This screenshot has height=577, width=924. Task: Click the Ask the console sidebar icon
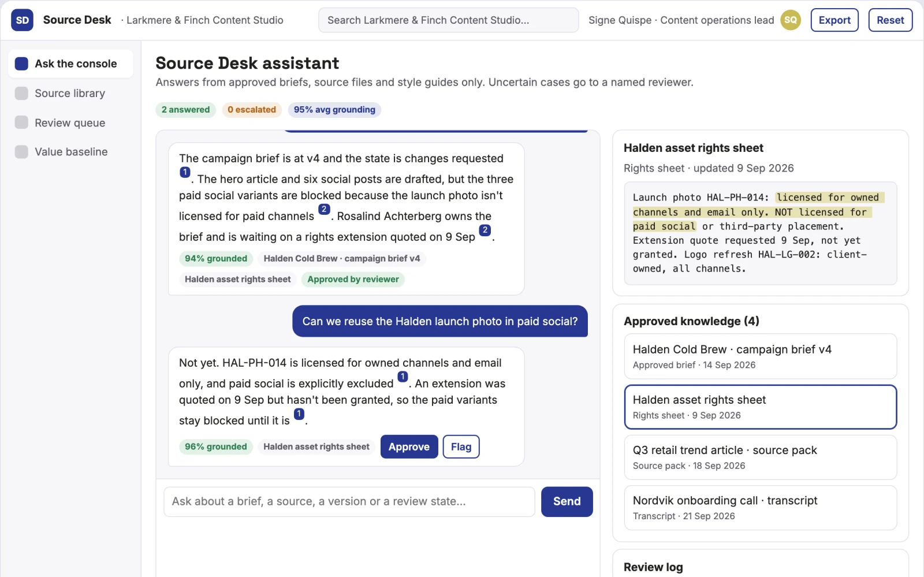tap(21, 64)
